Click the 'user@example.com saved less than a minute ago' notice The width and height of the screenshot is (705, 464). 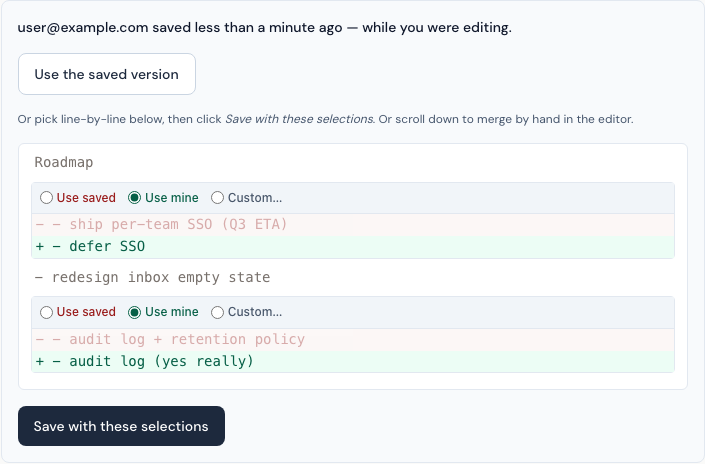tap(264, 27)
